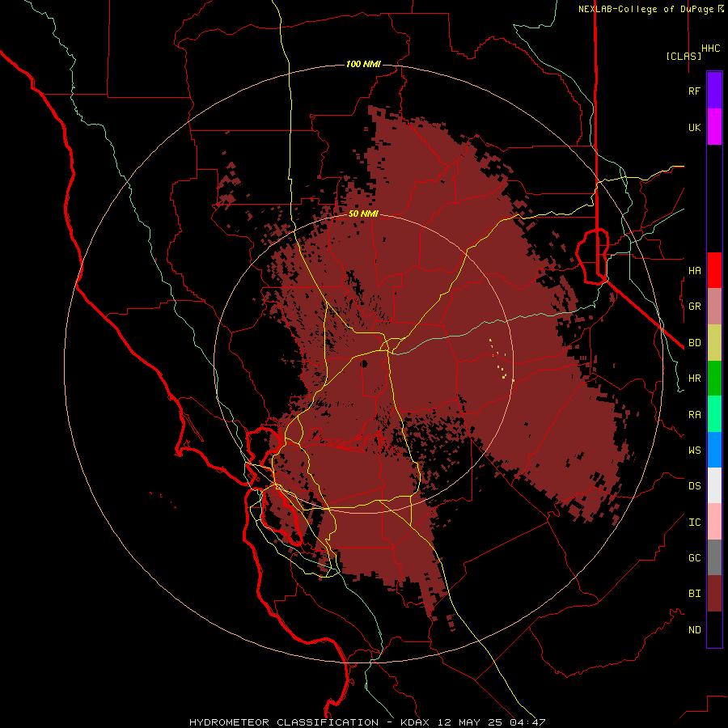The image size is (728, 728).
Task: Click the 12 MAY 25 date text
Action: tap(470, 722)
